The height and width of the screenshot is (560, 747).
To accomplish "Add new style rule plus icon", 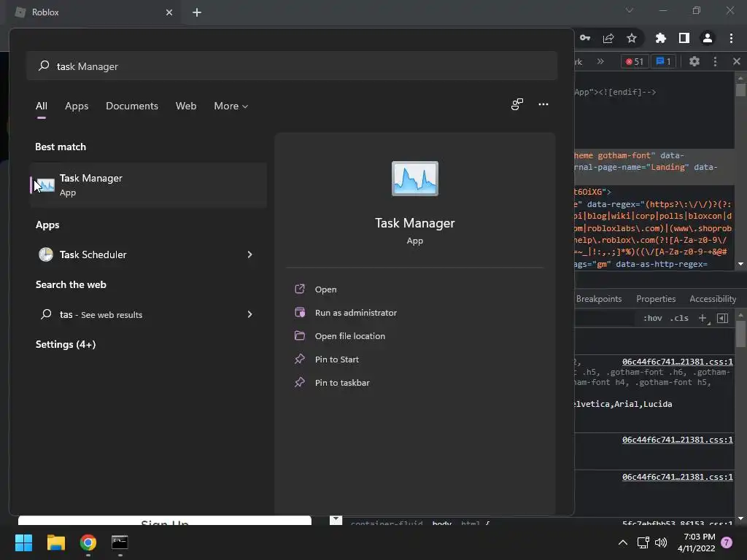I will (x=703, y=318).
